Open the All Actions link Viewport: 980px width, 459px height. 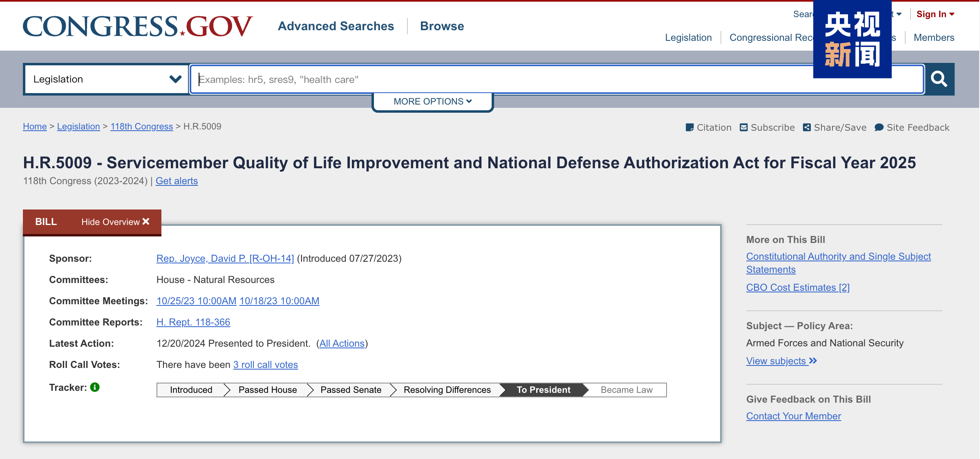coord(342,343)
